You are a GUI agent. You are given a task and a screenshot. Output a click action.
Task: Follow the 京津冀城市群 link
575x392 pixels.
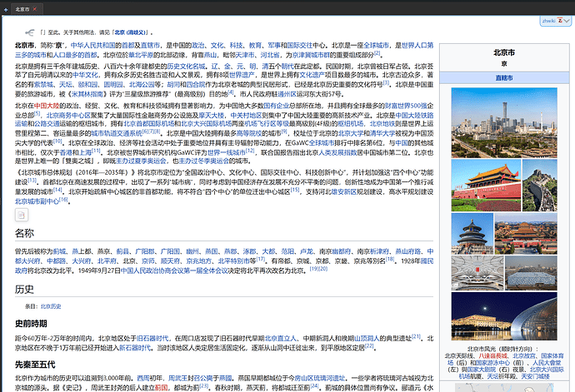(x=311, y=55)
